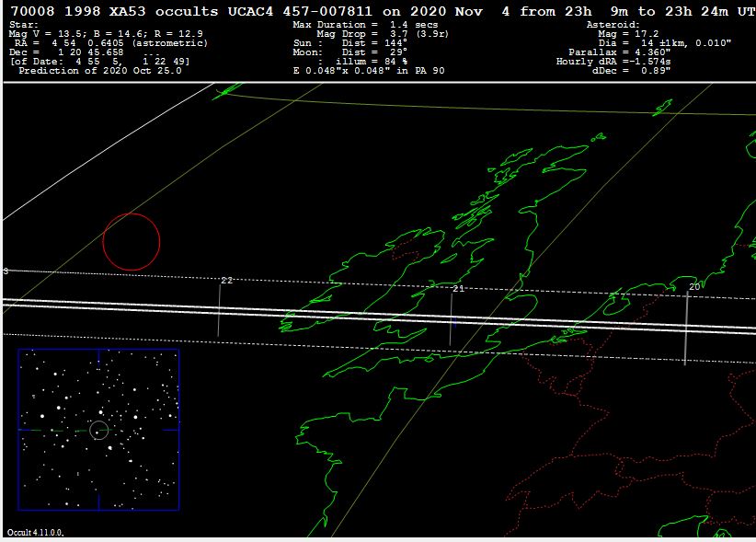Screen dimensions: 756x542
Task: Click the time marker labeled 20
Action: 694,287
